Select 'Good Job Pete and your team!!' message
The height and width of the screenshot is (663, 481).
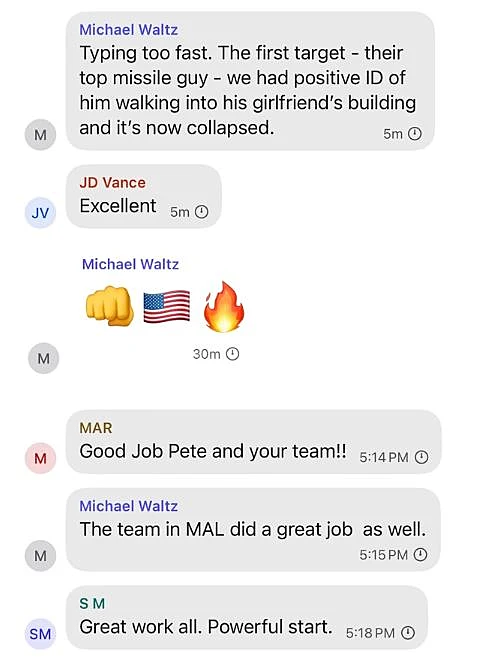(253, 441)
